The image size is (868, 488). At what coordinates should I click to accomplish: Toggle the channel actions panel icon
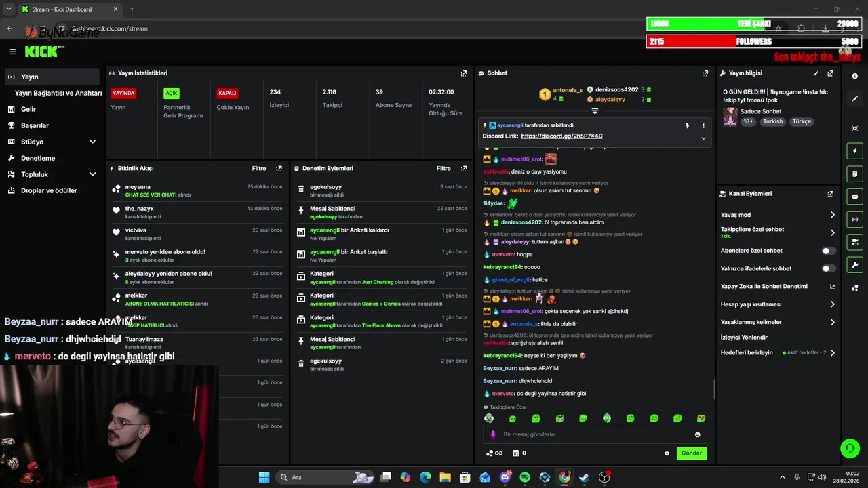[854, 242]
